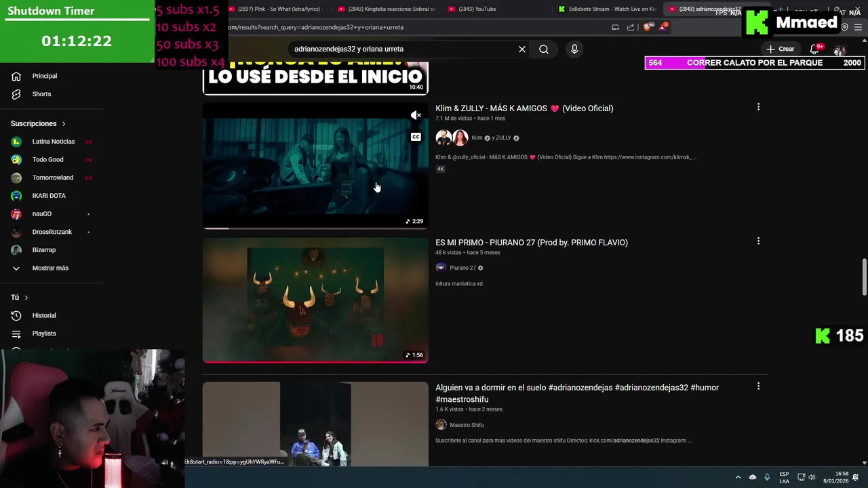Click the page vertical scrollbar thumb
868x488 pixels.
864,277
